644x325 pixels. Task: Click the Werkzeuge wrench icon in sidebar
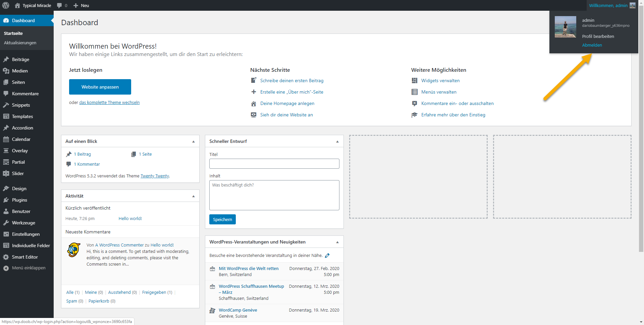pyautogui.click(x=6, y=223)
